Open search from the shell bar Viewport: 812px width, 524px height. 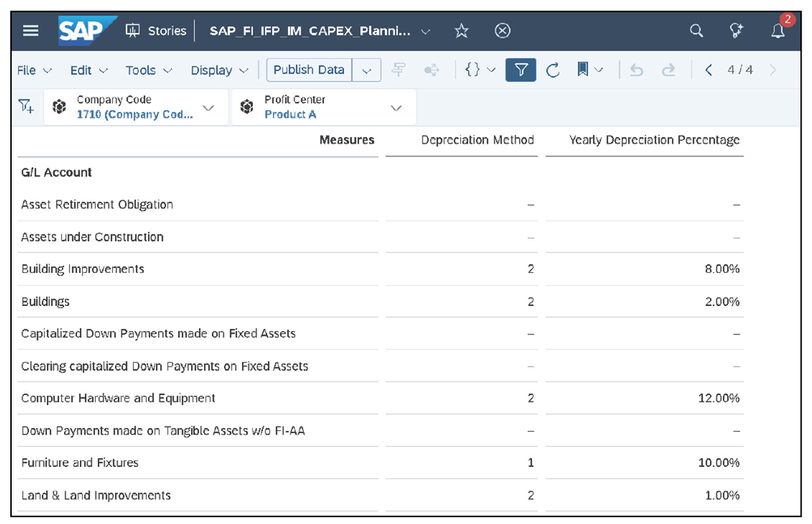pos(696,30)
